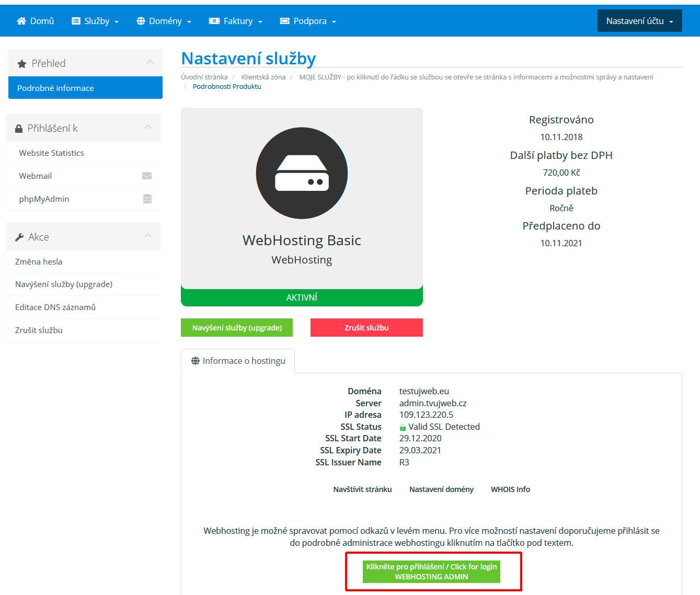Collapse the Přihlášení k panel chevron
The height and width of the screenshot is (595, 700).
[x=148, y=127]
